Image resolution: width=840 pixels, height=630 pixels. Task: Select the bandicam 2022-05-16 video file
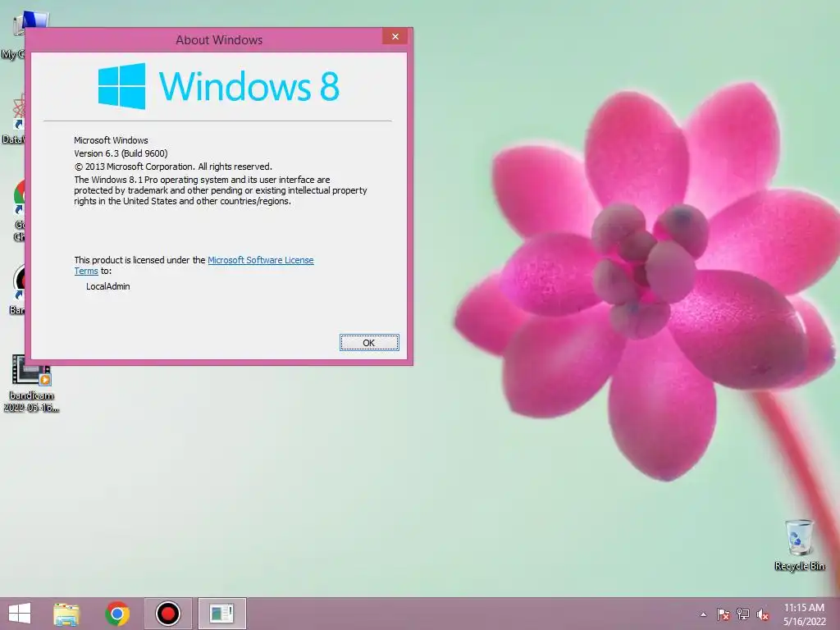[x=31, y=383]
